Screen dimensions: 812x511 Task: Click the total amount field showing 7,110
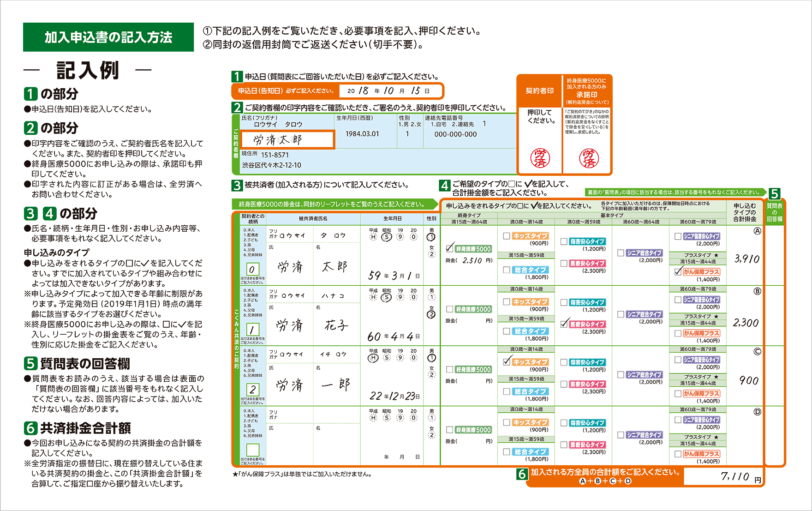[x=722, y=476]
